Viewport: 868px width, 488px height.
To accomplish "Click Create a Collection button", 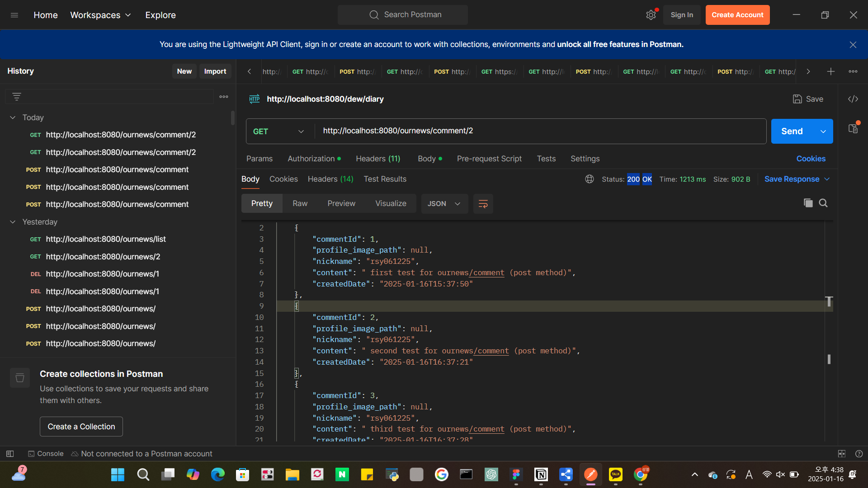I will [x=81, y=427].
